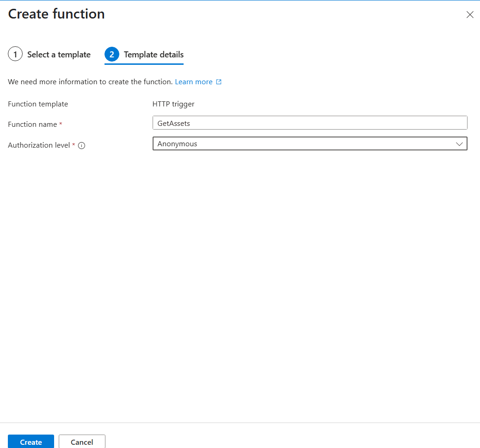
Task: Cancel function creation
Action: click(x=82, y=442)
